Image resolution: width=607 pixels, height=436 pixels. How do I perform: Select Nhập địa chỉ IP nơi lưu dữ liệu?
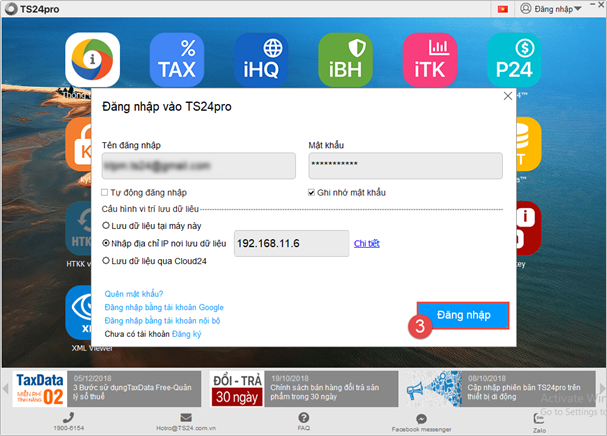coord(106,243)
